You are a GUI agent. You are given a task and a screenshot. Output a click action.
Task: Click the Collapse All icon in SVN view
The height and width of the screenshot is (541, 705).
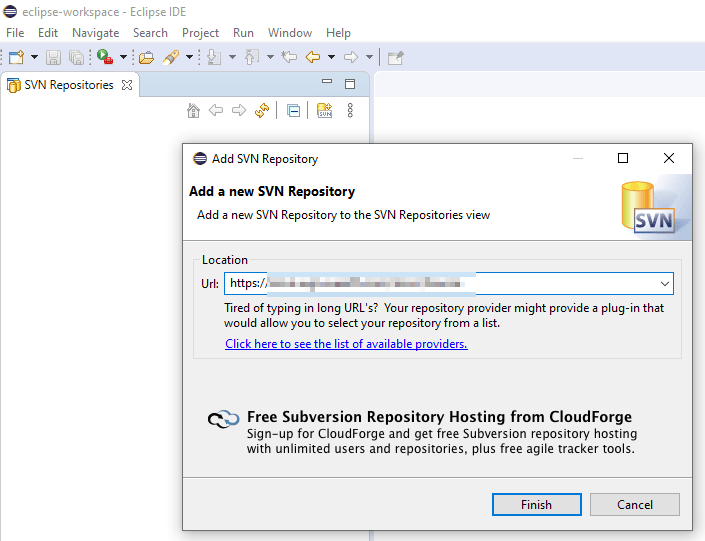pyautogui.click(x=293, y=111)
